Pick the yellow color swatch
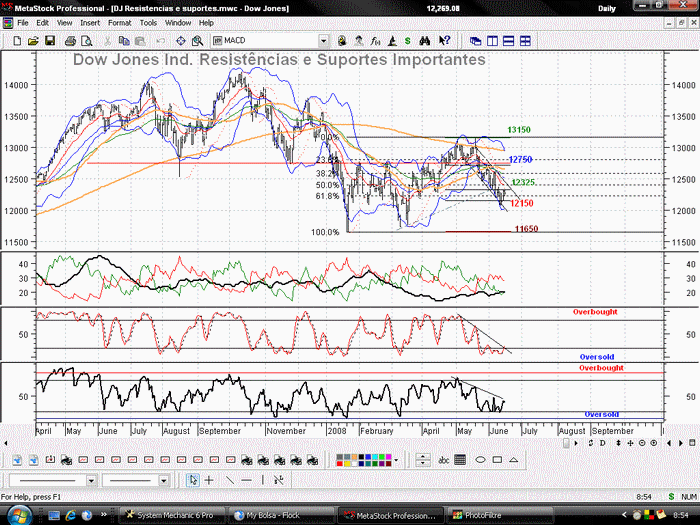The width and height of the screenshot is (700, 525). coord(347,464)
